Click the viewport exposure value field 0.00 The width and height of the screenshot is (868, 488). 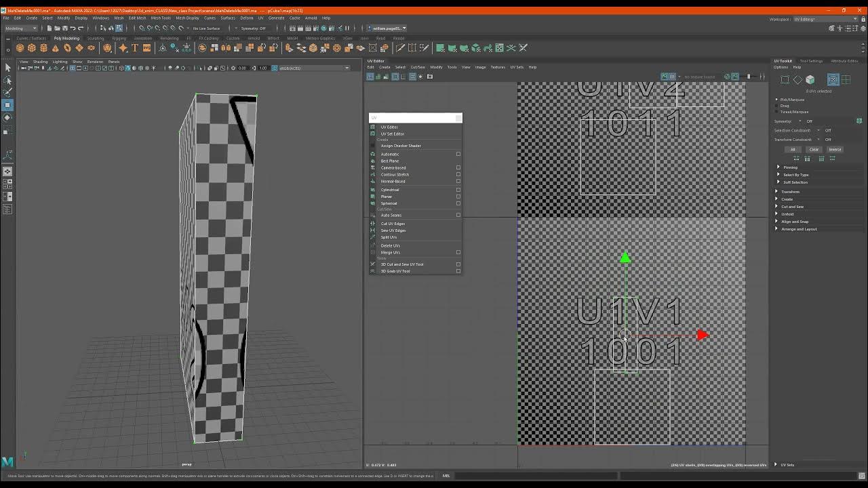pyautogui.click(x=242, y=68)
